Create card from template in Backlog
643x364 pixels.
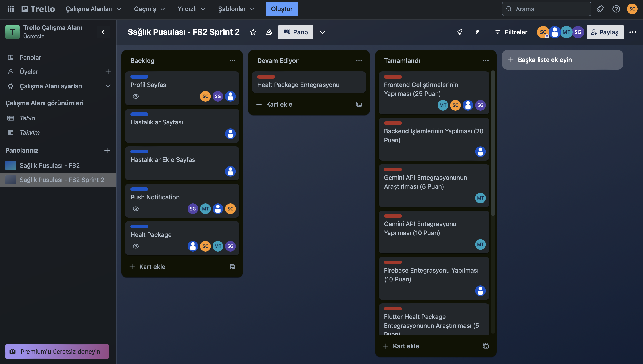232,267
